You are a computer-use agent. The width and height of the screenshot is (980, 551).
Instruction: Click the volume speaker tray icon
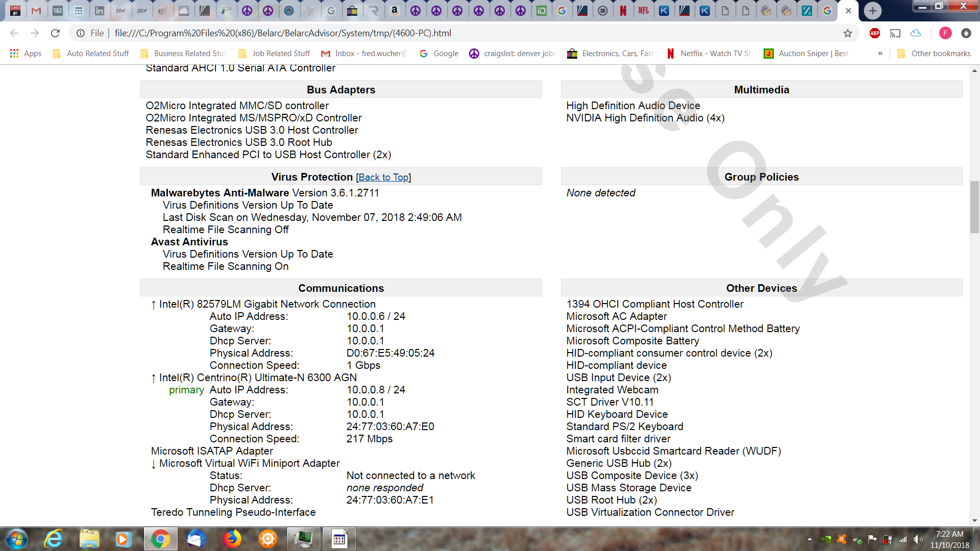pyautogui.click(x=918, y=539)
